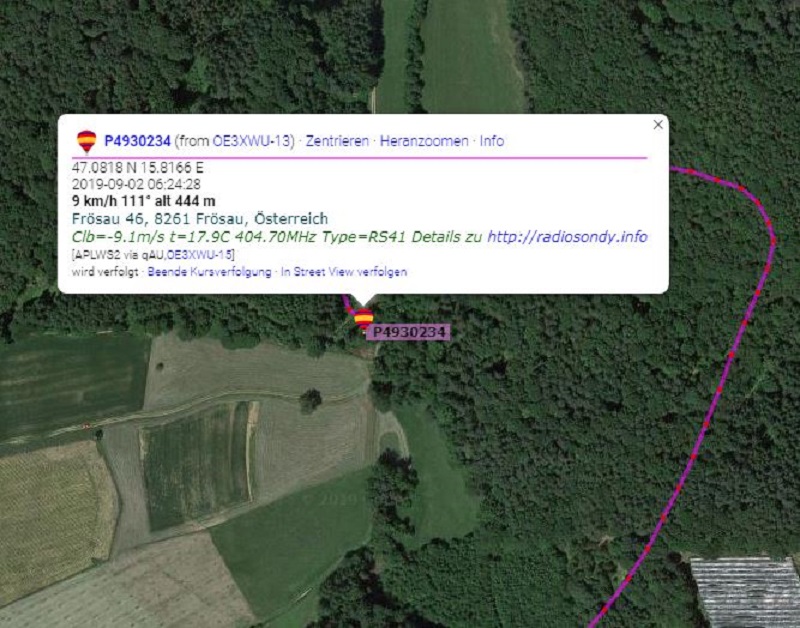Click the 47.0818 N 15.8166 E coordinates
The width and height of the screenshot is (800, 628).
coord(137,167)
